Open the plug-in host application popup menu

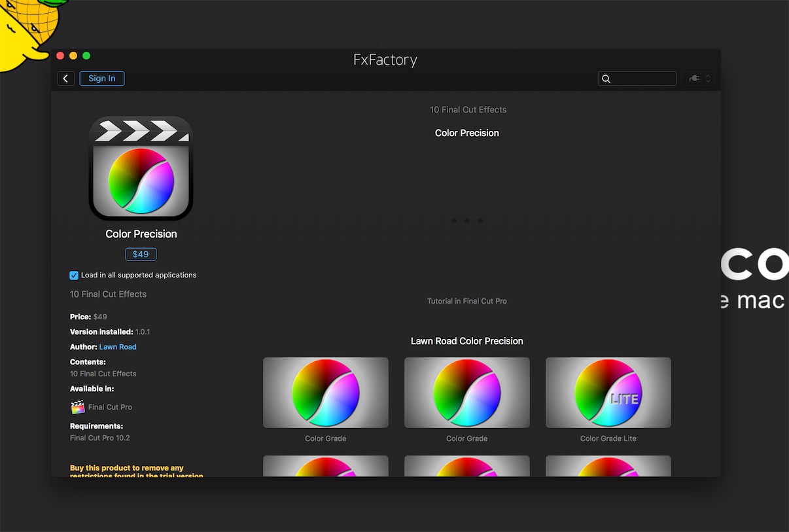pos(698,79)
